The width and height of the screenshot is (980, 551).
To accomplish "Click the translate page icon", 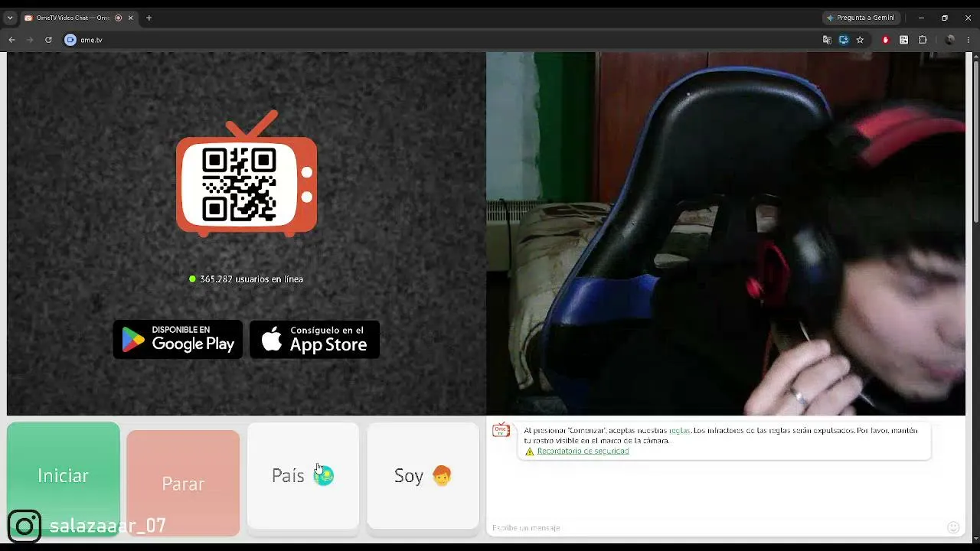I will pyautogui.click(x=827, y=40).
